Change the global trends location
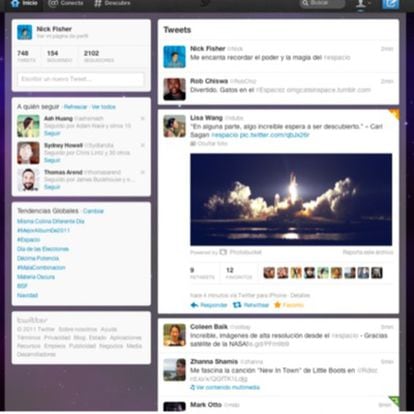This screenshot has height=414, width=414. 93,211
